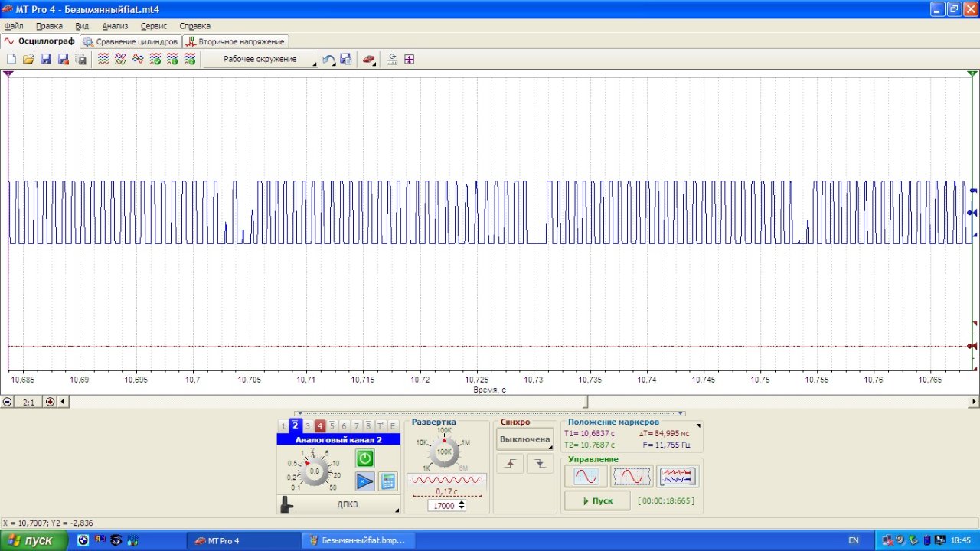Open the channel calculator icon
The height and width of the screenshot is (551, 980).
click(388, 481)
